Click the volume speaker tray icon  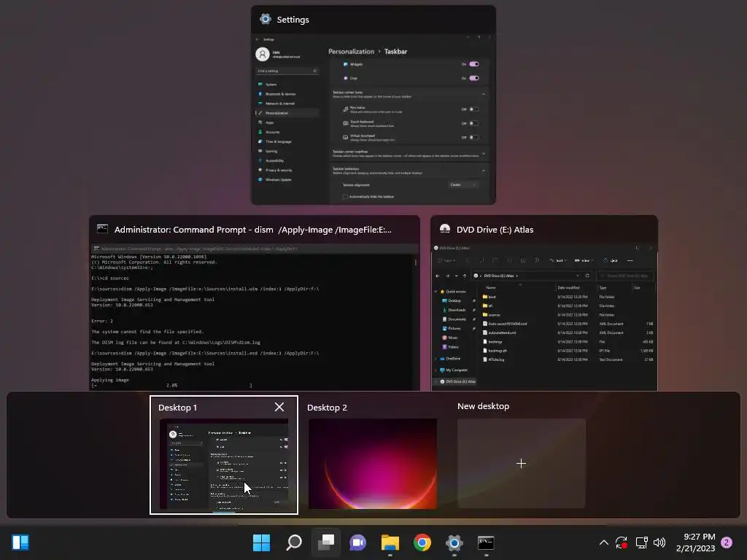(659, 542)
